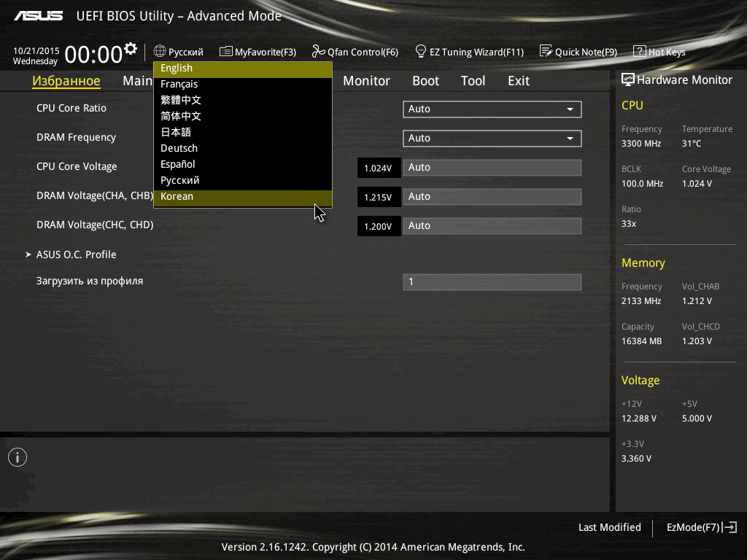
Task: Click the 5.000 V reading
Action: coord(697,418)
